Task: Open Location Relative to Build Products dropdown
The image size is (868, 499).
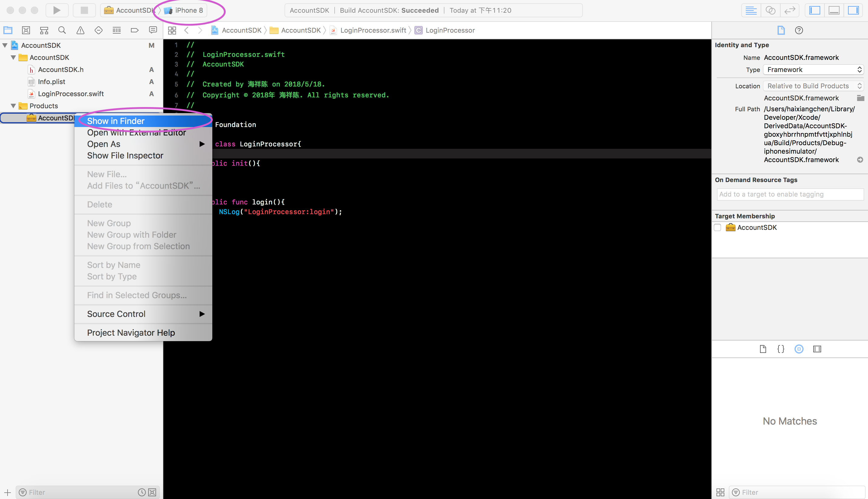Action: (x=814, y=86)
